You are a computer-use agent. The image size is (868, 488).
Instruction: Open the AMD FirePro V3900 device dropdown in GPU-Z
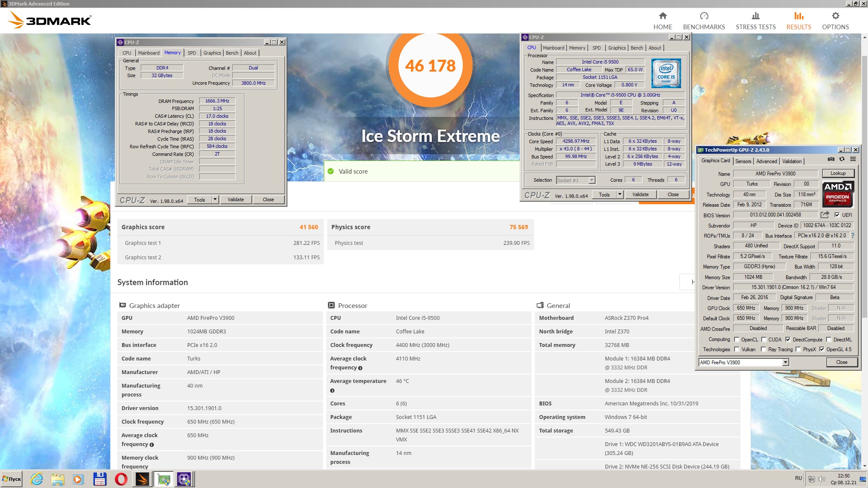pos(785,362)
